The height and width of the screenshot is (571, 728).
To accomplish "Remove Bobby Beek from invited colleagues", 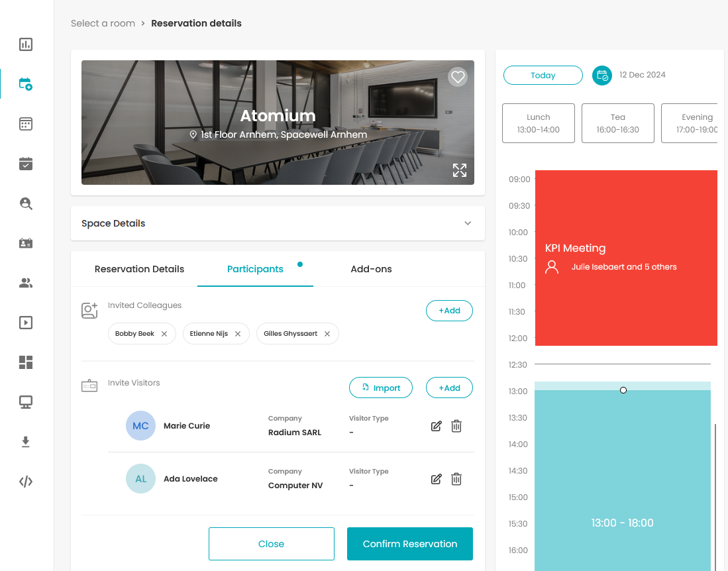I will click(164, 334).
